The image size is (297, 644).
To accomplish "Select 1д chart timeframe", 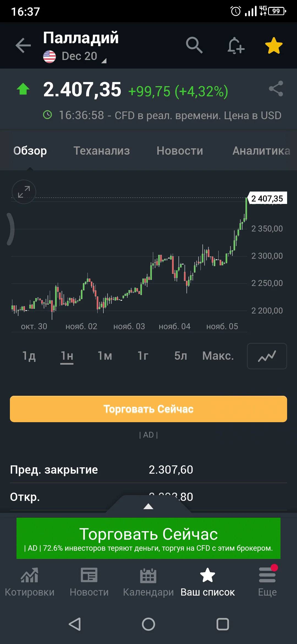I will pyautogui.click(x=29, y=356).
